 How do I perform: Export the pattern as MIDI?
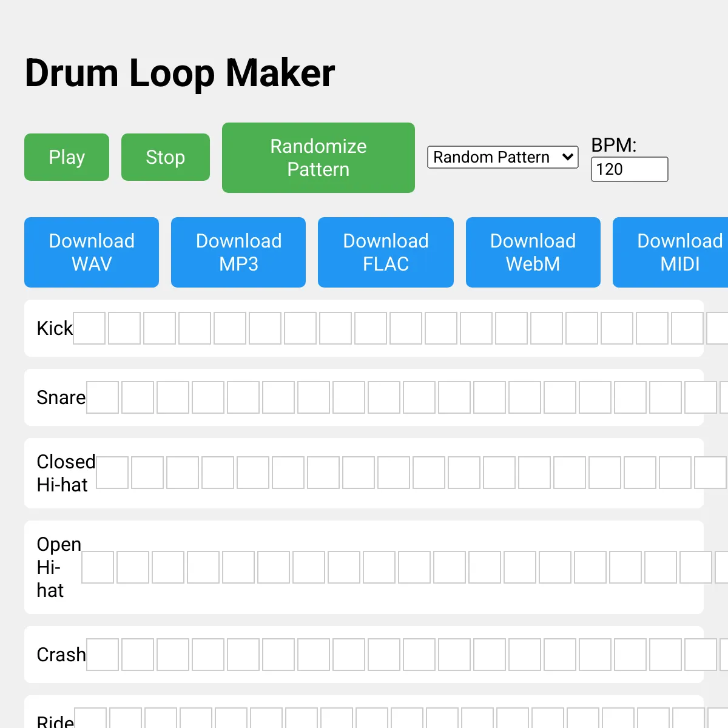(673, 252)
